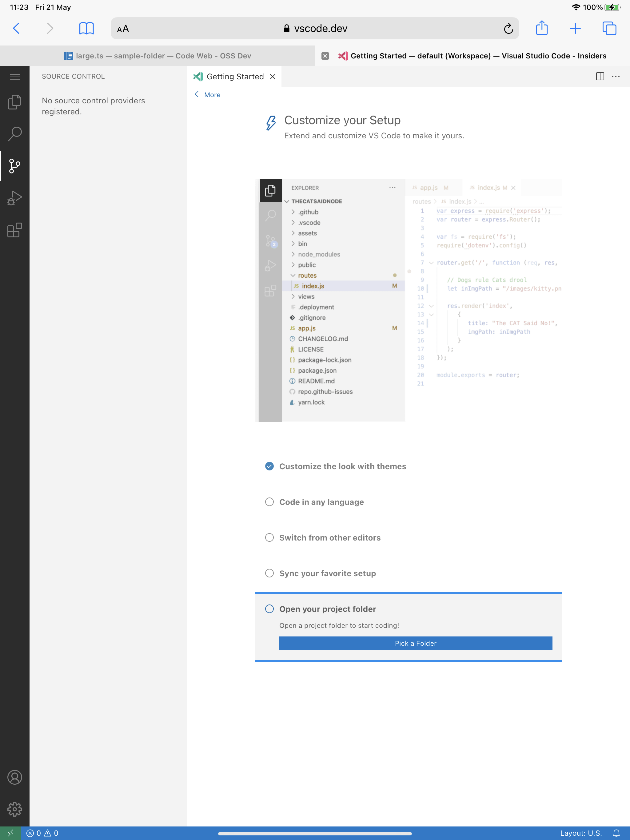Open the Manage gear menu
This screenshot has width=630, height=840.
click(x=14, y=809)
